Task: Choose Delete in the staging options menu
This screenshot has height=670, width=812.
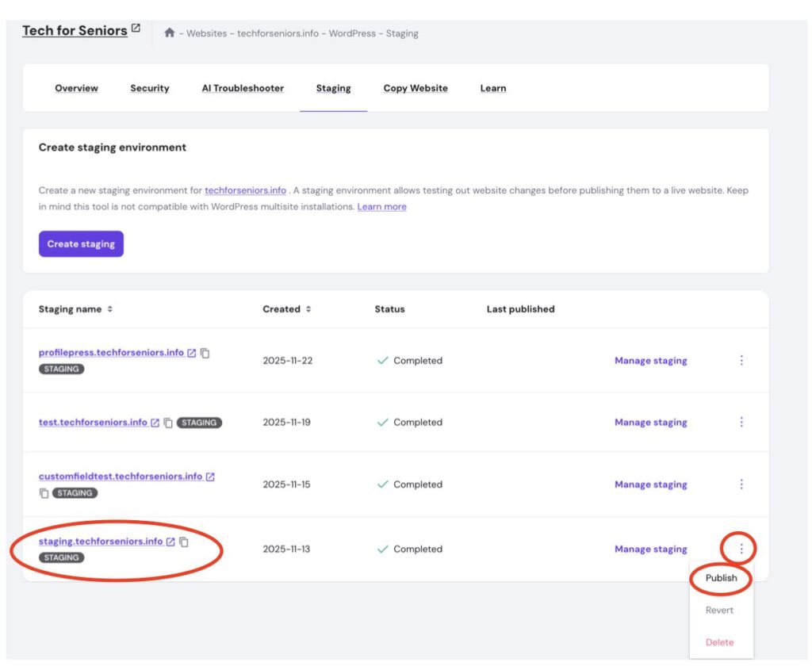Action: click(719, 642)
